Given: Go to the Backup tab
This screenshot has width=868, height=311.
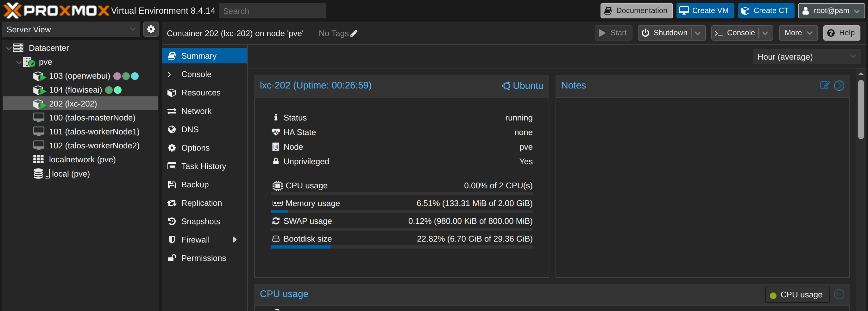Looking at the screenshot, I should (x=204, y=185).
